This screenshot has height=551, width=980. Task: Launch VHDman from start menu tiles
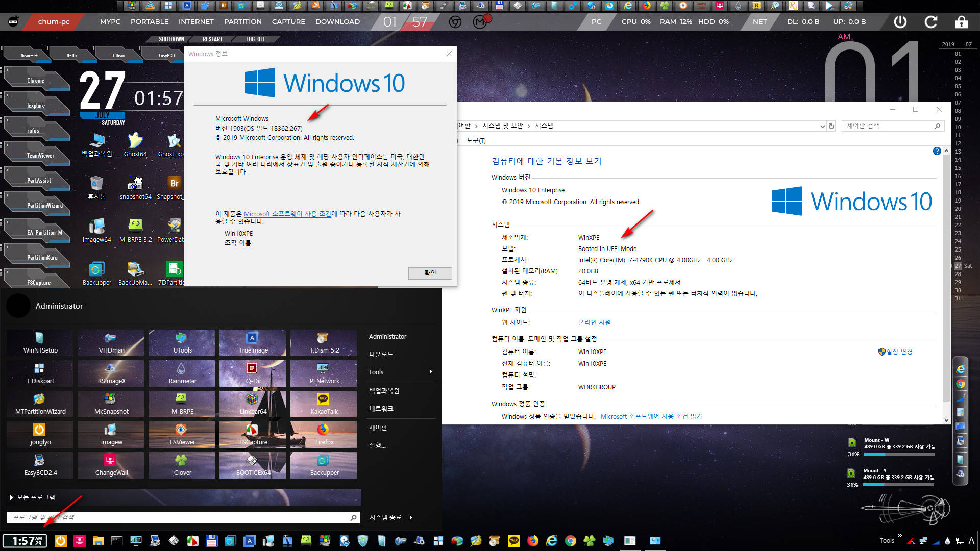pos(111,343)
